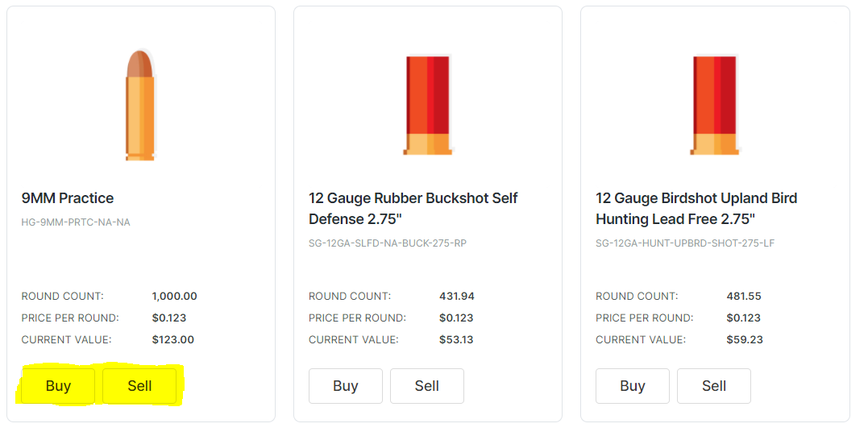Click the Birdshot Upland Bird shell icon
This screenshot has height=436, width=868.
coord(715,105)
